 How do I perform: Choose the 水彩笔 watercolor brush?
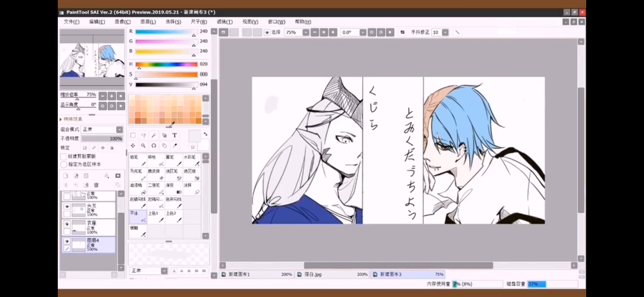(192, 160)
